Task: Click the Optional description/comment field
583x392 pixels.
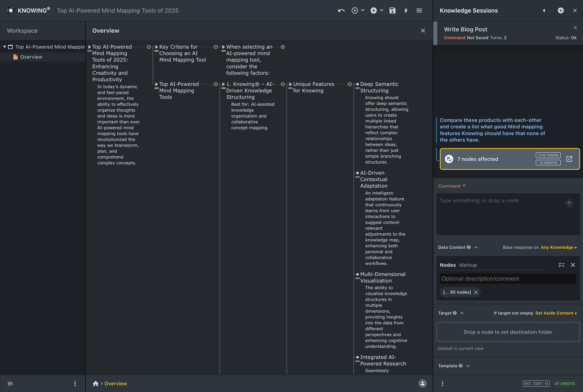Action: (508, 279)
